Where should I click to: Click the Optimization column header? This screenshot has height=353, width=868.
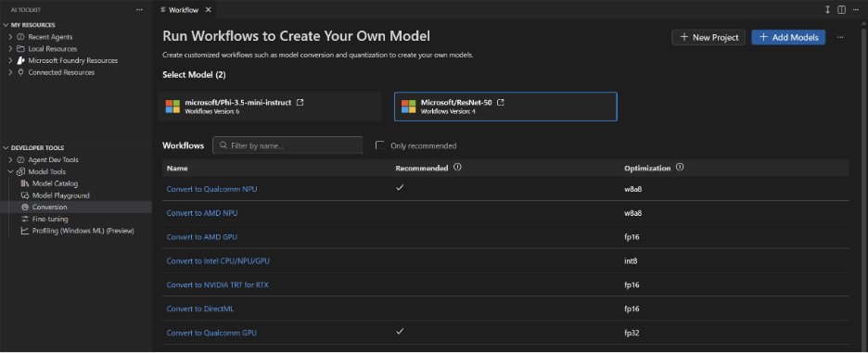tap(647, 169)
